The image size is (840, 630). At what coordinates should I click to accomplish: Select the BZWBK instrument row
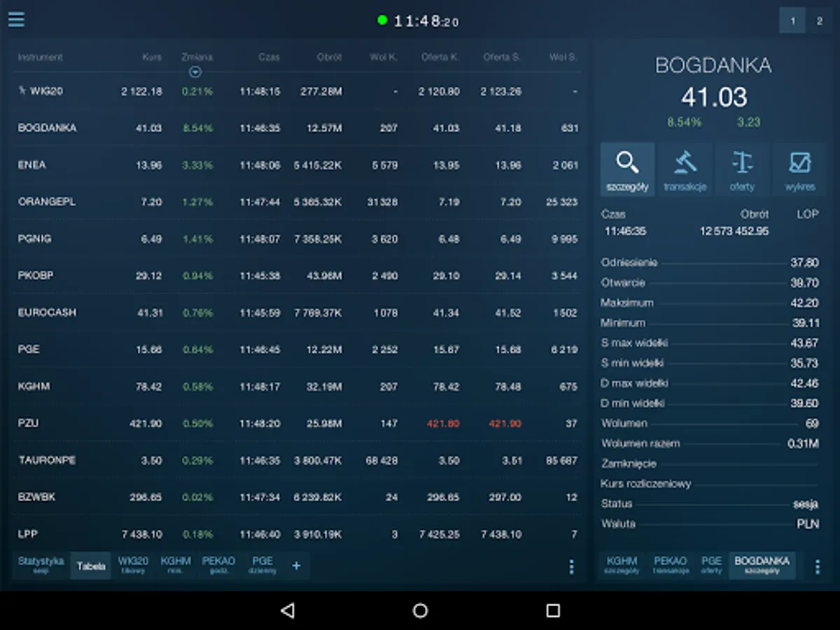tap(297, 497)
